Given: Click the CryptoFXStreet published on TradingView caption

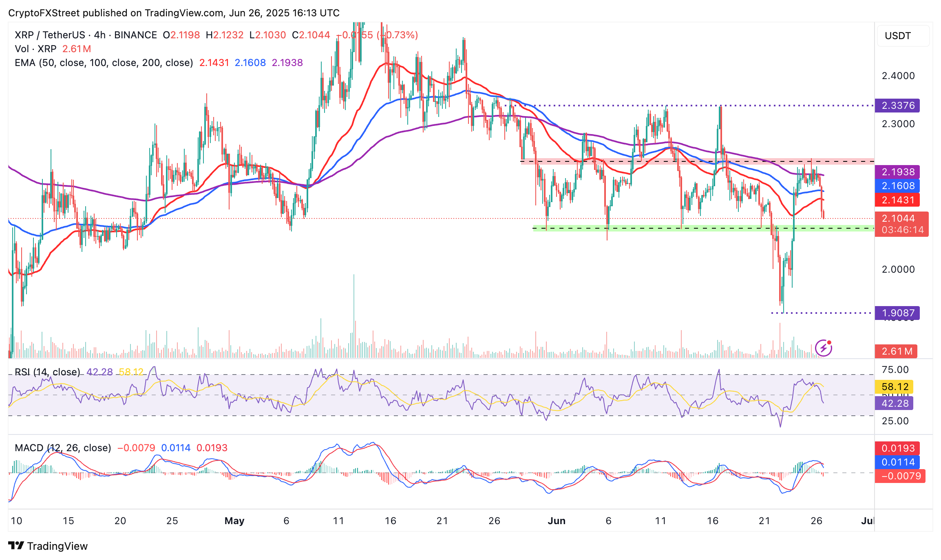Looking at the screenshot, I should click(174, 13).
